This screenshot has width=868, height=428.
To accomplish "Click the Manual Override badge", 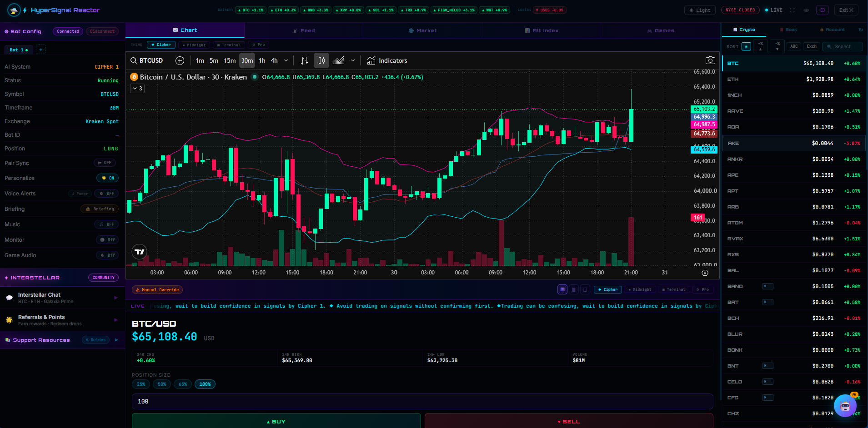I will [157, 290].
